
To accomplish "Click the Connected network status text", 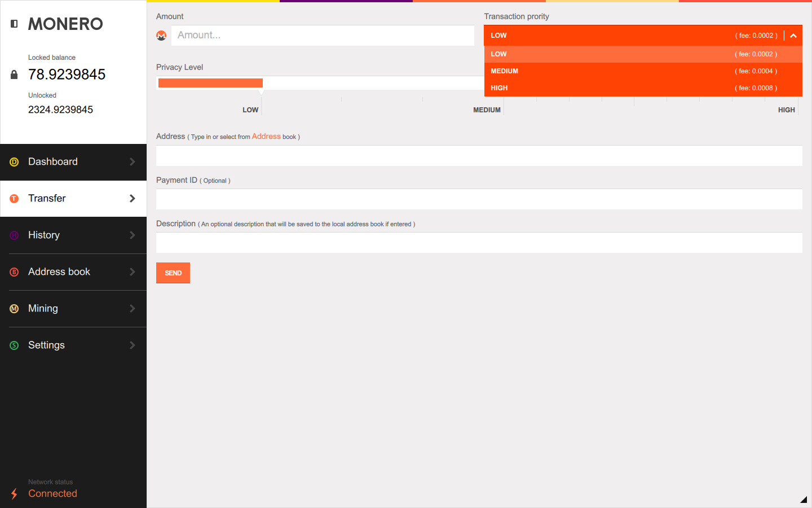I will 52,494.
